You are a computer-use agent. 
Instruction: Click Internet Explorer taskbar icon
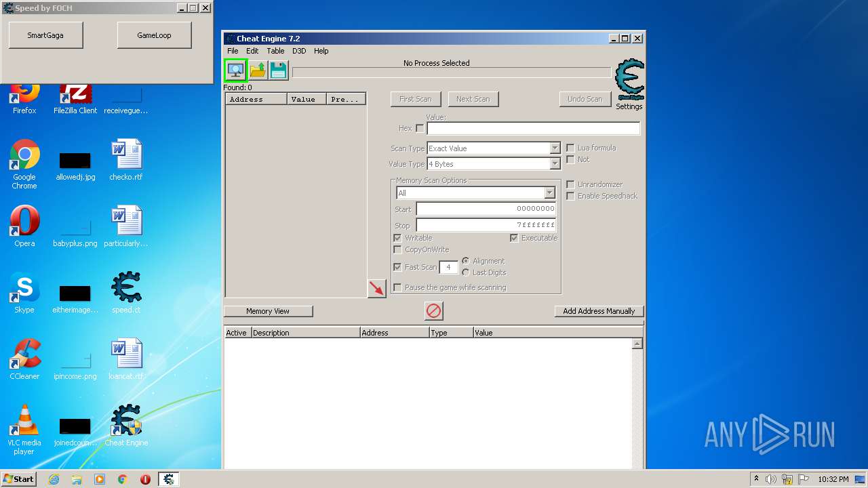tap(54, 479)
